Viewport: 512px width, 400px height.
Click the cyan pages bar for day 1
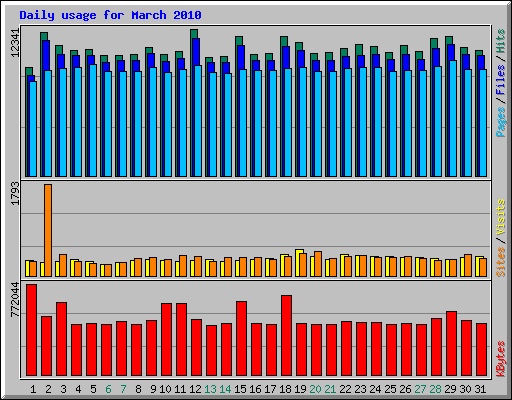click(x=33, y=129)
